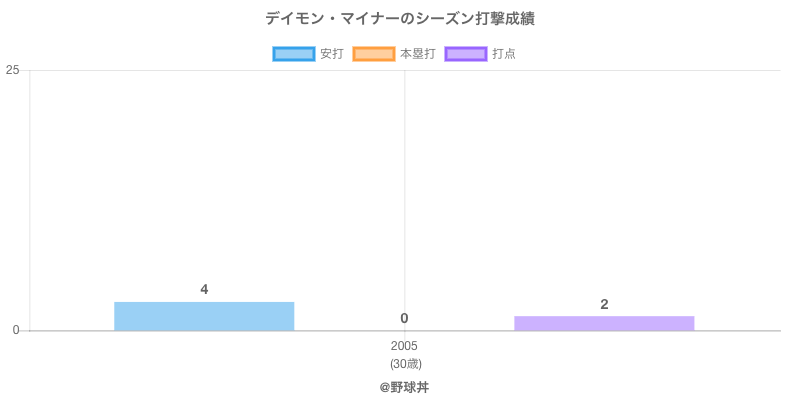Click the purple 打点 legend swatch
The width and height of the screenshot is (800, 400).
pos(465,54)
